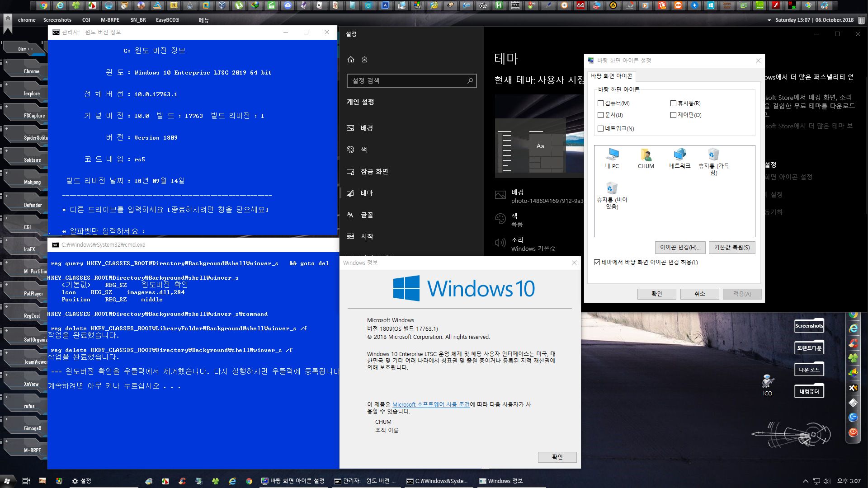This screenshot has height=488, width=868.
Task: Click 내컴퓨터 desktop shortcut button
Action: point(809,392)
